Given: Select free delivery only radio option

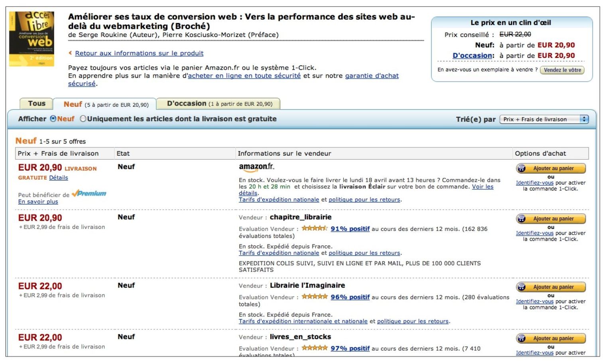Looking at the screenshot, I should pos(83,119).
